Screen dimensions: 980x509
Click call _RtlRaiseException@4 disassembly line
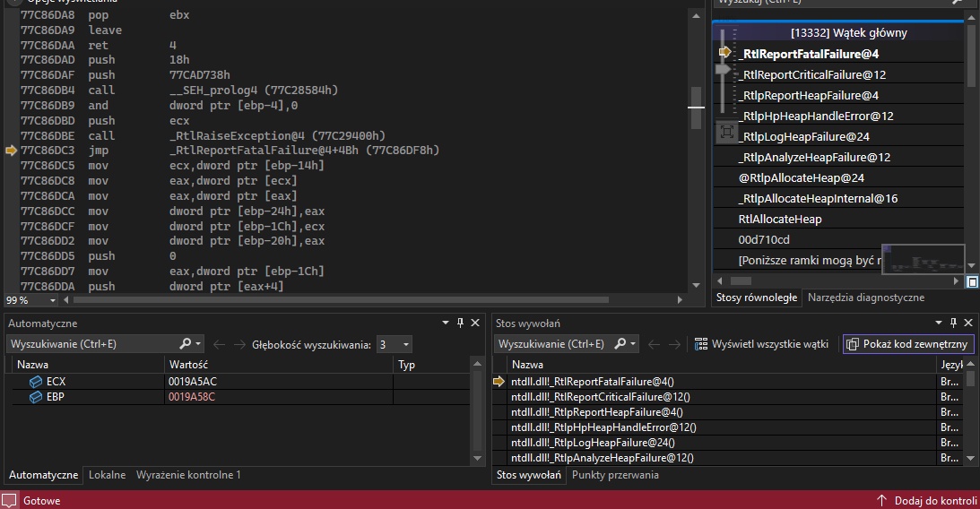(204, 135)
